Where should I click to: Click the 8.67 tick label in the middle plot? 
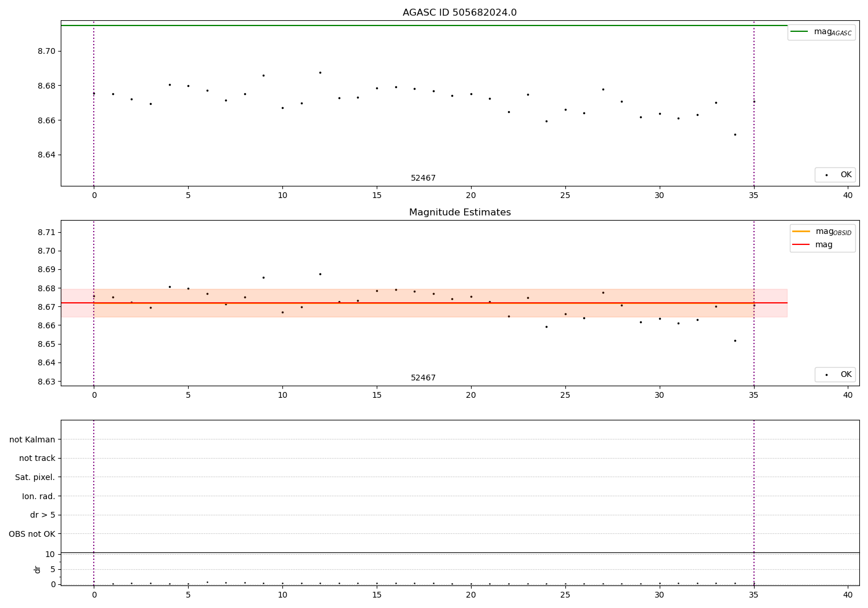click(46, 307)
